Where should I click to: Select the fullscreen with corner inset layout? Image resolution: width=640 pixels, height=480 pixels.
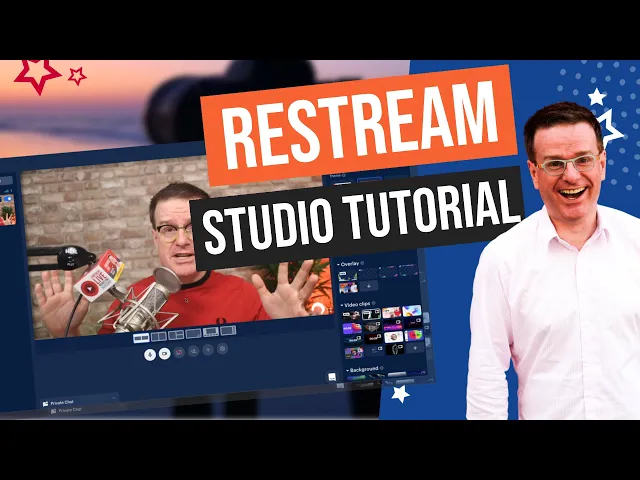point(193,333)
